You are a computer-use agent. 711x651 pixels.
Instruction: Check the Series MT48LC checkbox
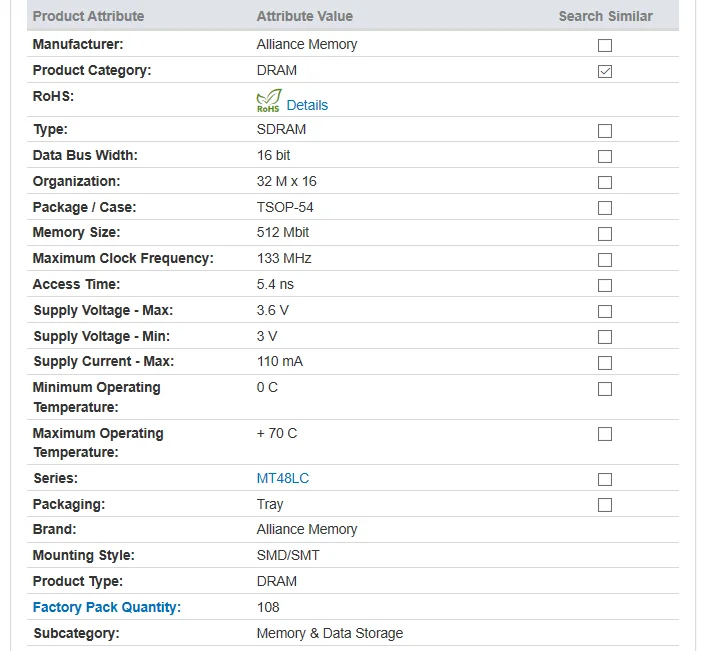click(604, 479)
